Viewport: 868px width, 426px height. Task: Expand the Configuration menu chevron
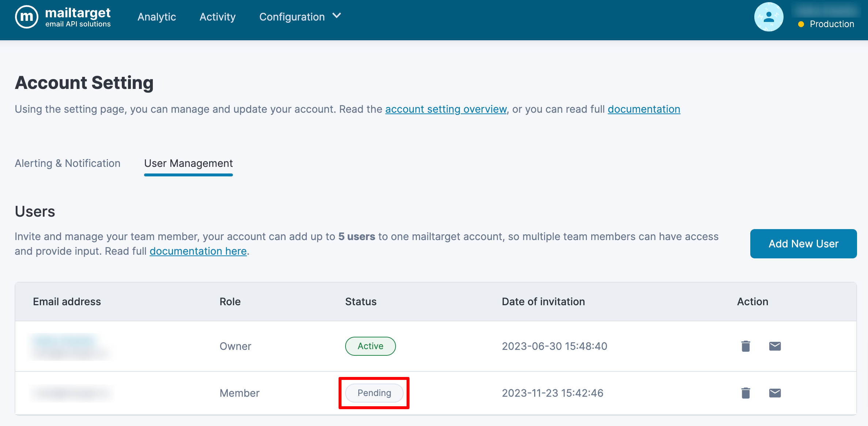point(337,16)
